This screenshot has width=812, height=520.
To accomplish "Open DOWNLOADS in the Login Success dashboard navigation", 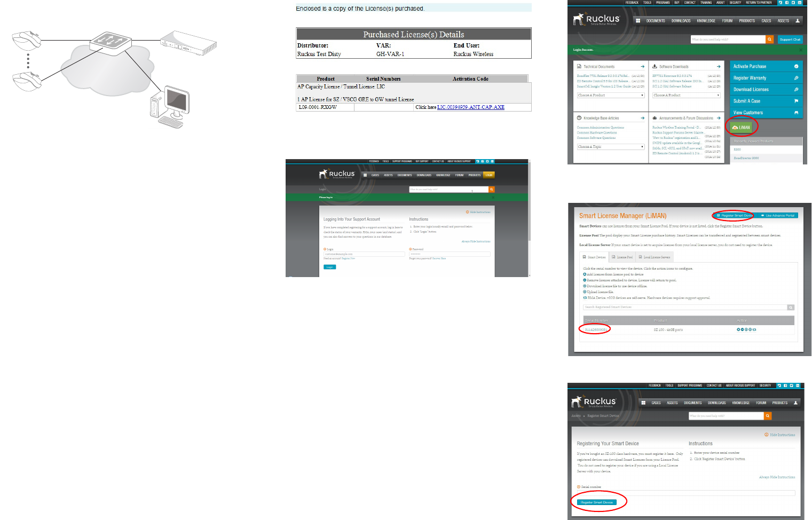I will click(681, 21).
